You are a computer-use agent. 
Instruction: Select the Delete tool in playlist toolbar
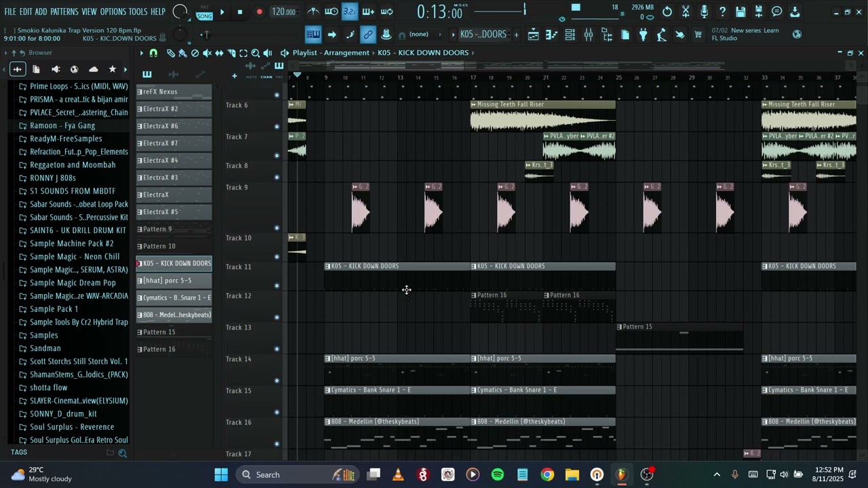pyautogui.click(x=195, y=53)
